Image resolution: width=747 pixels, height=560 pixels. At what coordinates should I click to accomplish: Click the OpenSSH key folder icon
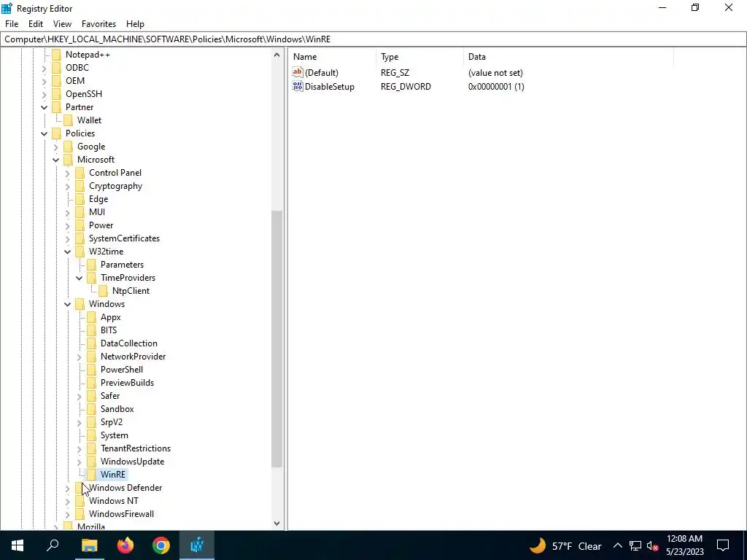click(x=57, y=94)
